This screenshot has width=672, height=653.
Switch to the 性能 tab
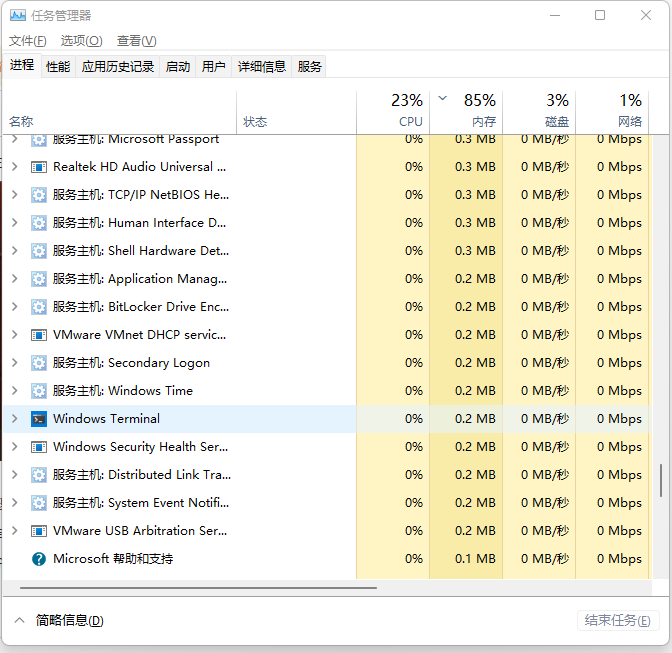[x=58, y=66]
